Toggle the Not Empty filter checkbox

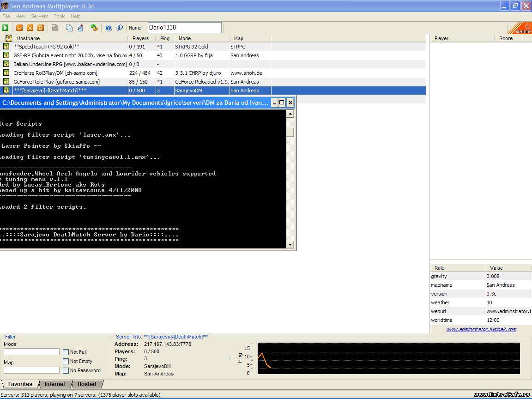click(x=66, y=361)
